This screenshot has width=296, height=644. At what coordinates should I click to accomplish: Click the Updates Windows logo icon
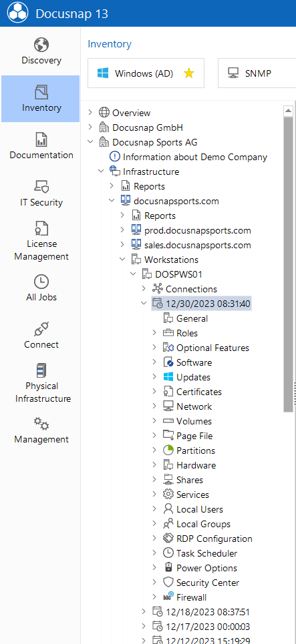(x=168, y=377)
